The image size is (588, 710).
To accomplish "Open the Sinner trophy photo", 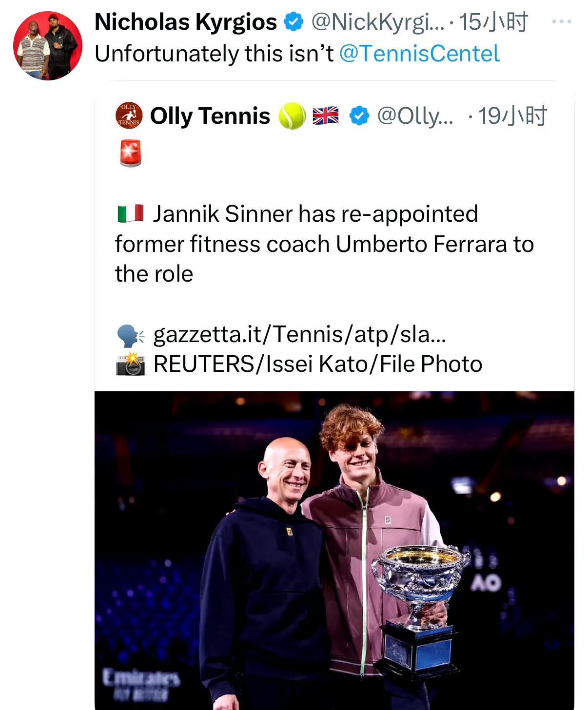I will click(334, 550).
